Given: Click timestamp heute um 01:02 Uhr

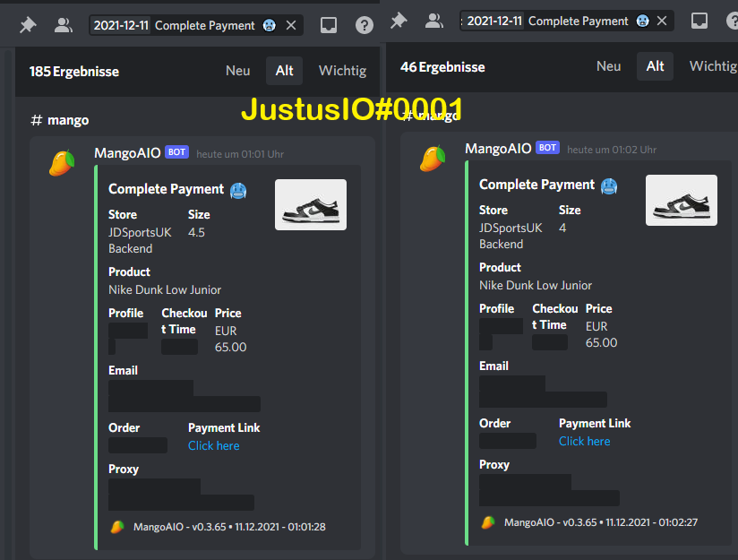Looking at the screenshot, I should (x=612, y=150).
